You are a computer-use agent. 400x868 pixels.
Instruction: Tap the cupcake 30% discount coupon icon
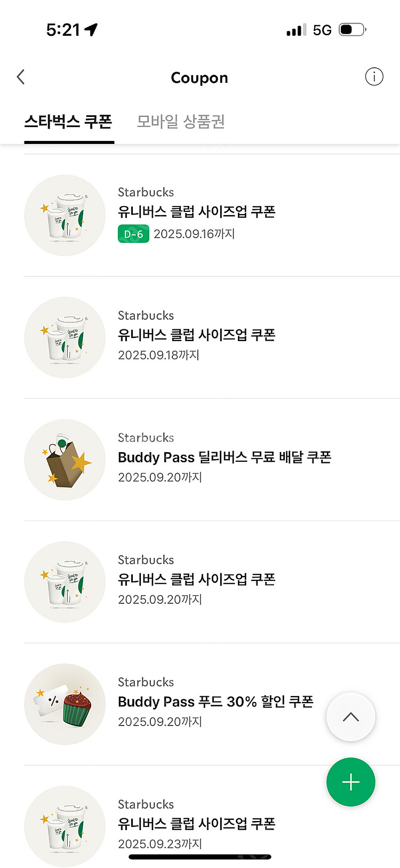coord(65,704)
